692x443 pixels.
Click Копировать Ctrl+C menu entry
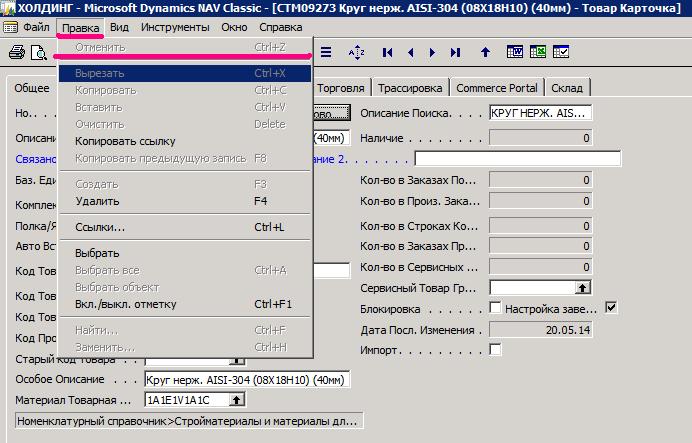pos(185,90)
